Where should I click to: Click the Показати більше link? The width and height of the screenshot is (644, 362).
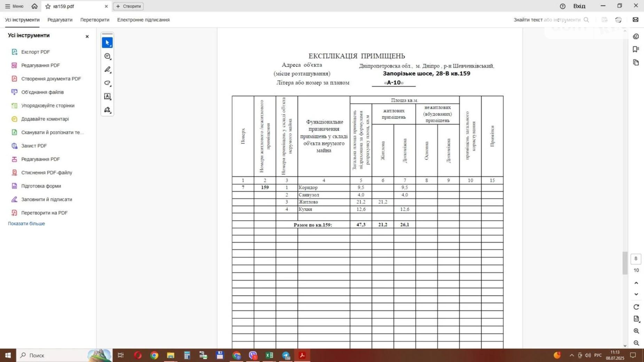(26, 223)
